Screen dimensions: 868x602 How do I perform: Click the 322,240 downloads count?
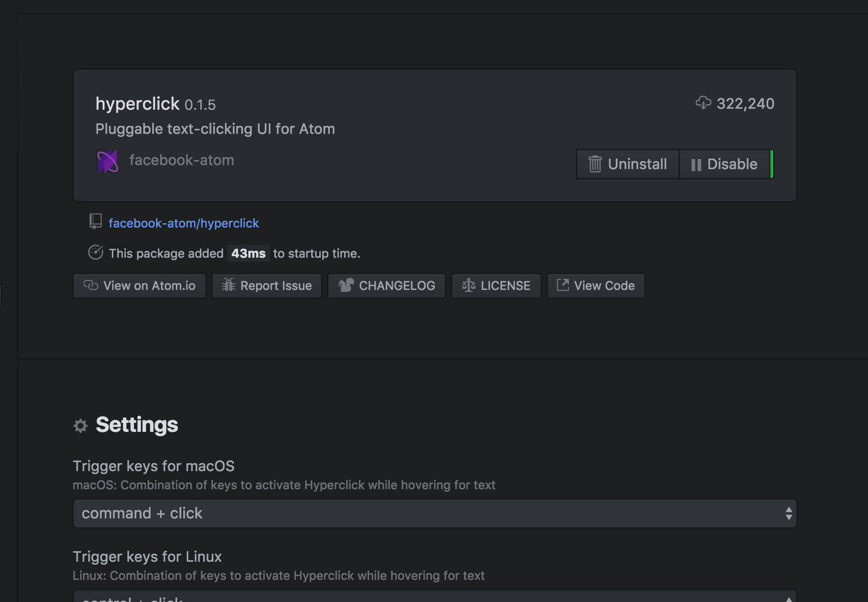tap(746, 104)
